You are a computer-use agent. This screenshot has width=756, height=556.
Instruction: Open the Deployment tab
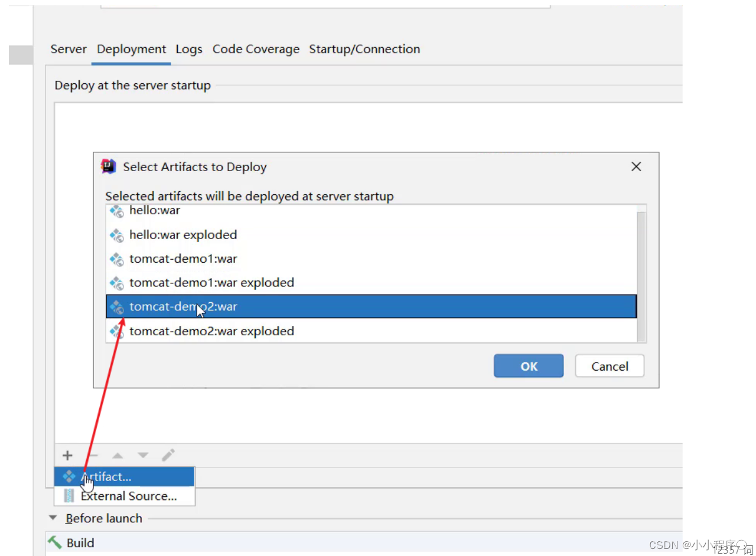pyautogui.click(x=131, y=49)
